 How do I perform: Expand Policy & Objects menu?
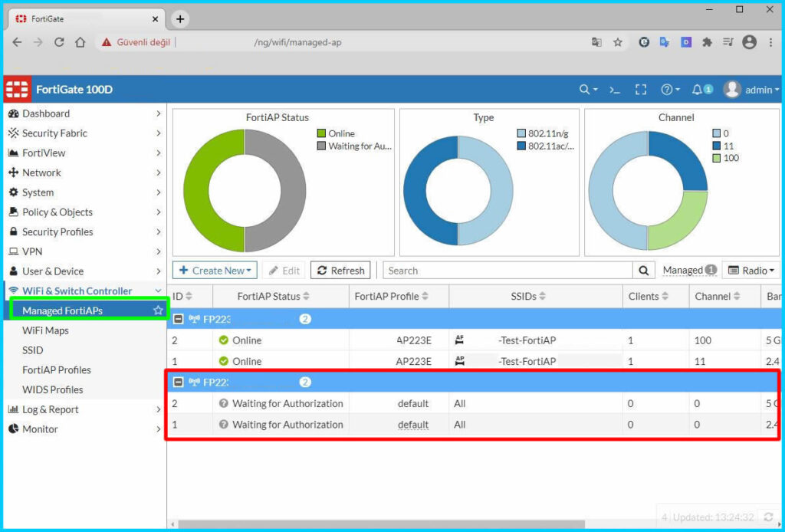(85, 212)
